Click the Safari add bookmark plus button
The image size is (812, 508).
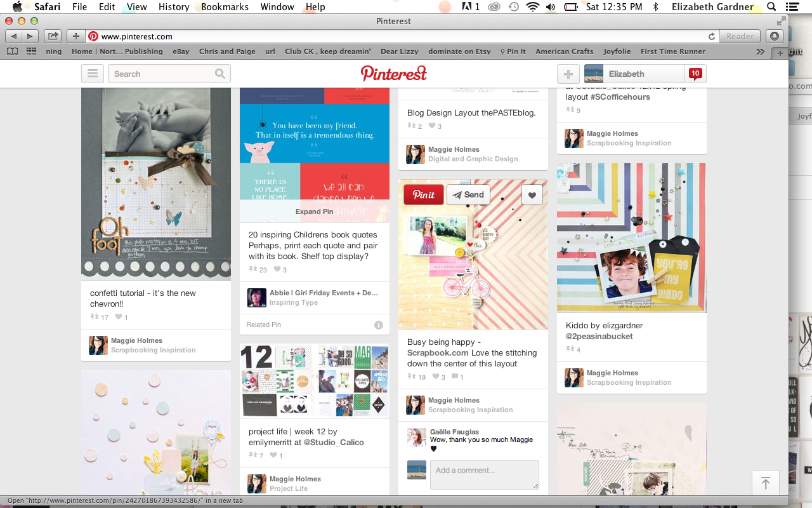pyautogui.click(x=75, y=36)
